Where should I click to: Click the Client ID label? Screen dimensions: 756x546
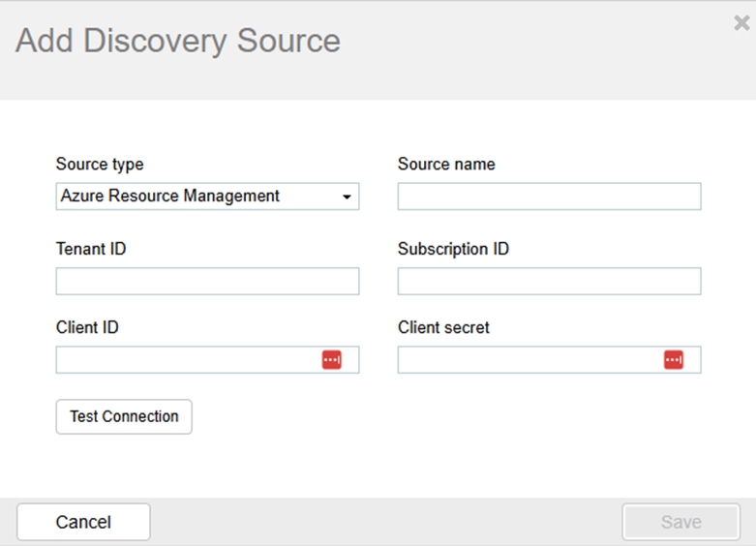tap(87, 327)
